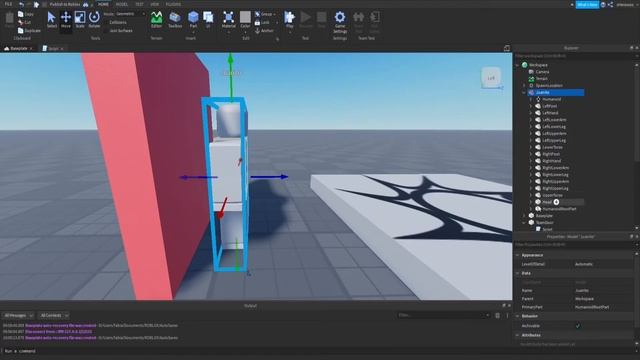Click the Humanoid icon in Explorer
The image size is (640, 360).
click(538, 99)
